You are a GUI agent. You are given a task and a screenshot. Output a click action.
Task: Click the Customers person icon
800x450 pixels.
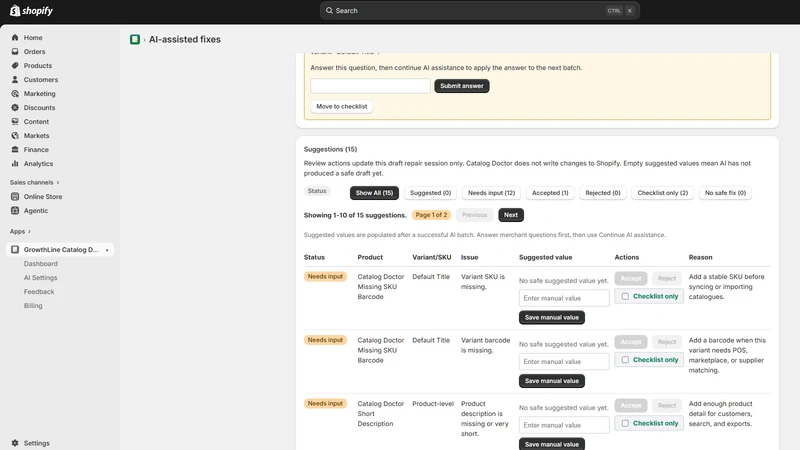15,80
